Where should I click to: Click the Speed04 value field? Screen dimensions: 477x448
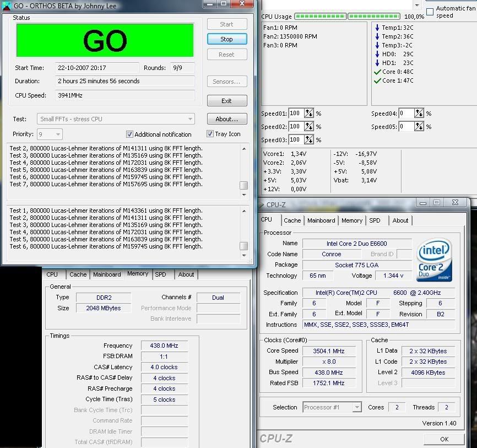[406, 113]
